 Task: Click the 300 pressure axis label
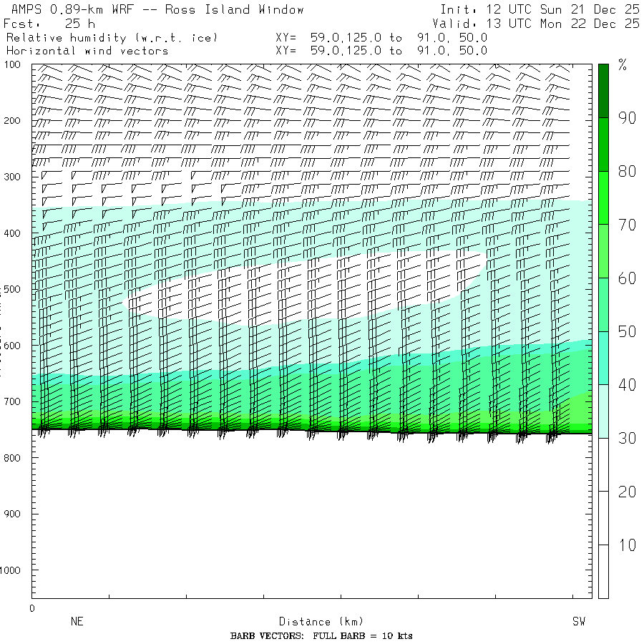pos(12,177)
